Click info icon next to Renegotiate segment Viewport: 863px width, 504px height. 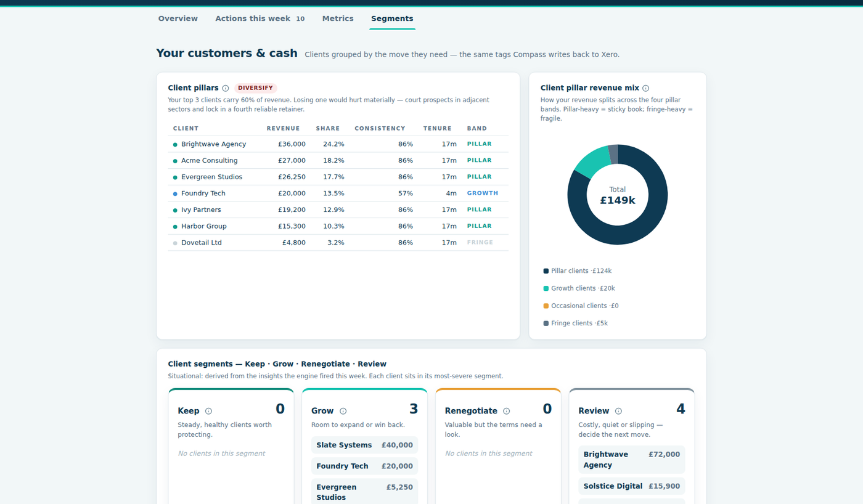pos(506,411)
